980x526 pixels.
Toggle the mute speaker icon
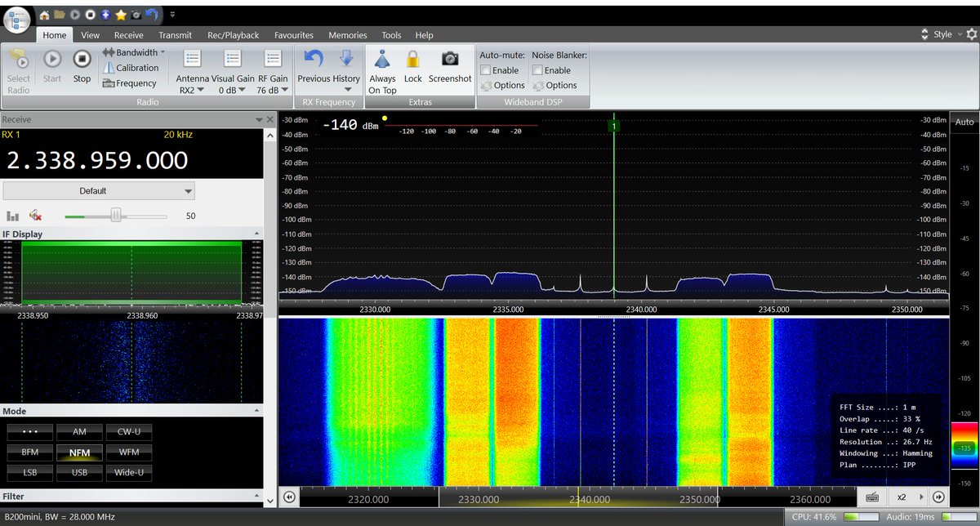pos(35,216)
